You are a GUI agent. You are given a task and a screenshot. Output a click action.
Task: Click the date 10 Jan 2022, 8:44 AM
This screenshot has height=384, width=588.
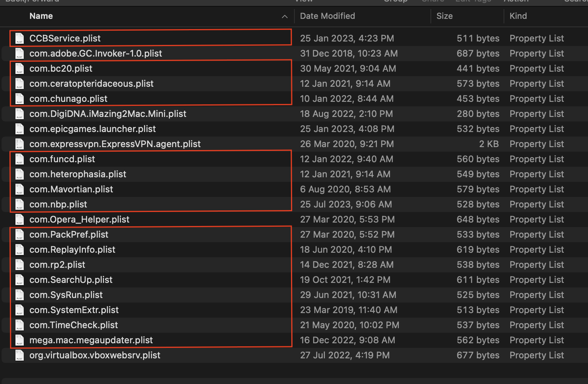point(347,98)
